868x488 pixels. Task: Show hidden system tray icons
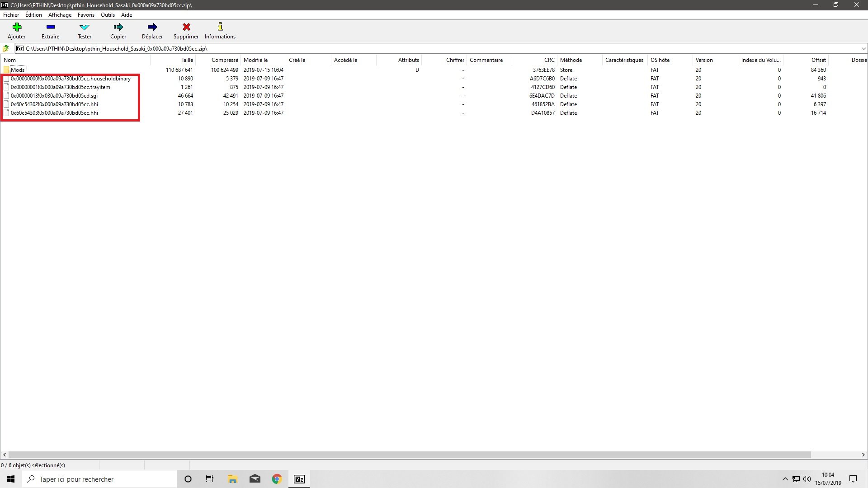coord(785,479)
